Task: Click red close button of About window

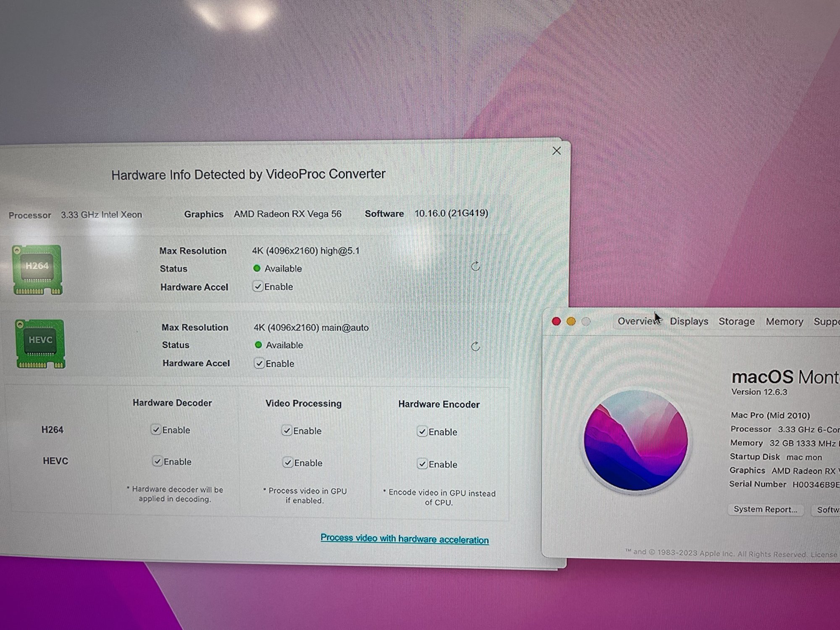Action: (556, 322)
